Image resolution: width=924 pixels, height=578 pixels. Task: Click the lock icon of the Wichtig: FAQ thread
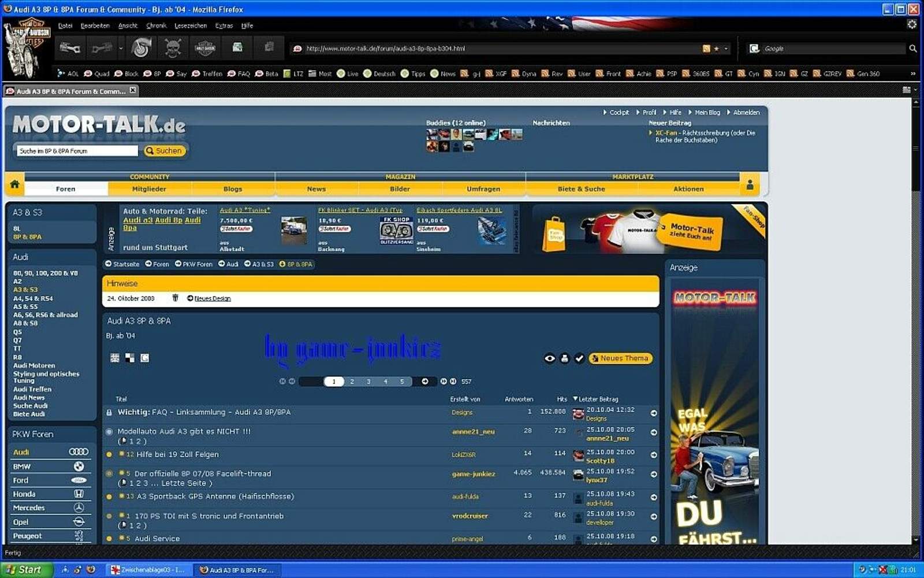pyautogui.click(x=109, y=413)
